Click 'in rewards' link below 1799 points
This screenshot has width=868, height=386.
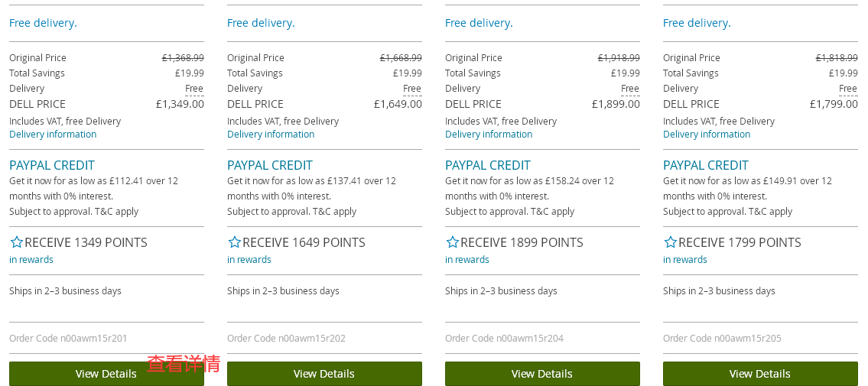[685, 260]
